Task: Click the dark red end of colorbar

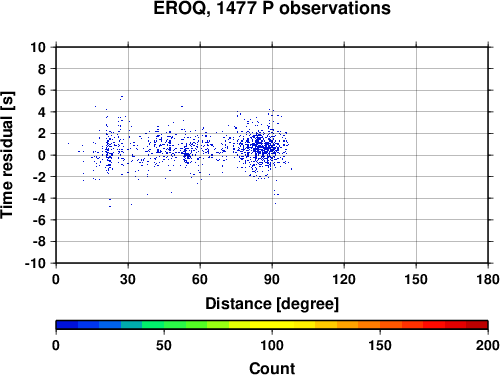Action: pyautogui.click(x=477, y=325)
